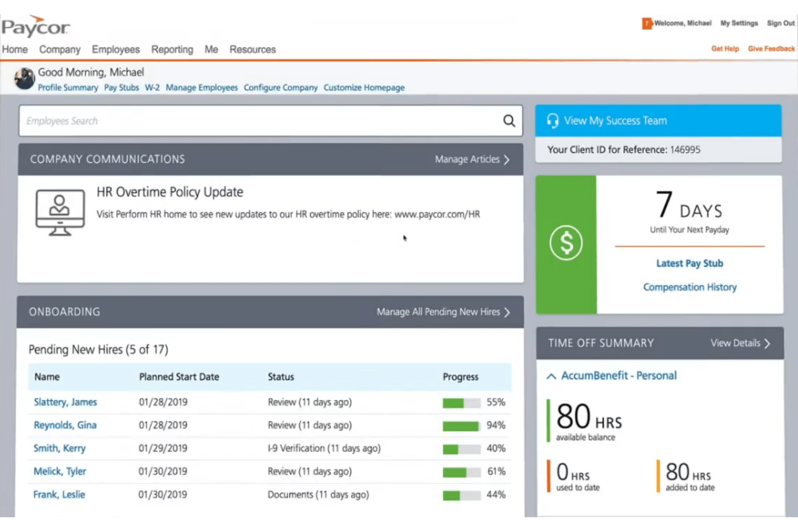This screenshot has width=798, height=532.
Task: Click Frank's 44% progress bar
Action: pos(462,496)
